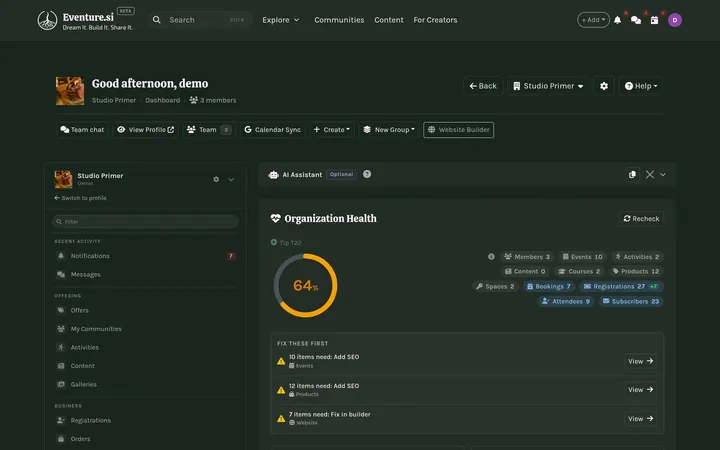
Task: Click the Activities 2 stat chip
Action: (x=637, y=257)
